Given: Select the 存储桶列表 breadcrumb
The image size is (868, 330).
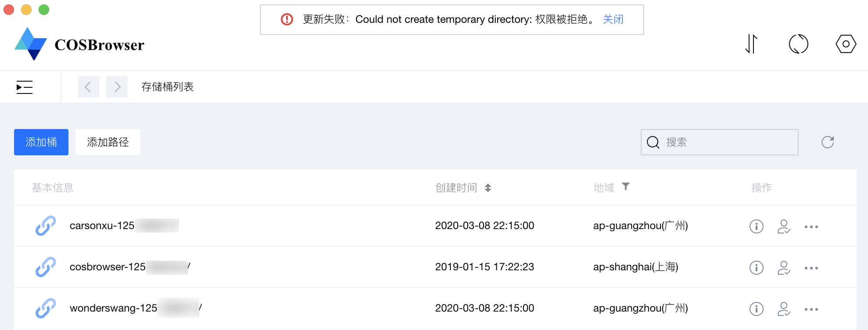Looking at the screenshot, I should tap(168, 87).
